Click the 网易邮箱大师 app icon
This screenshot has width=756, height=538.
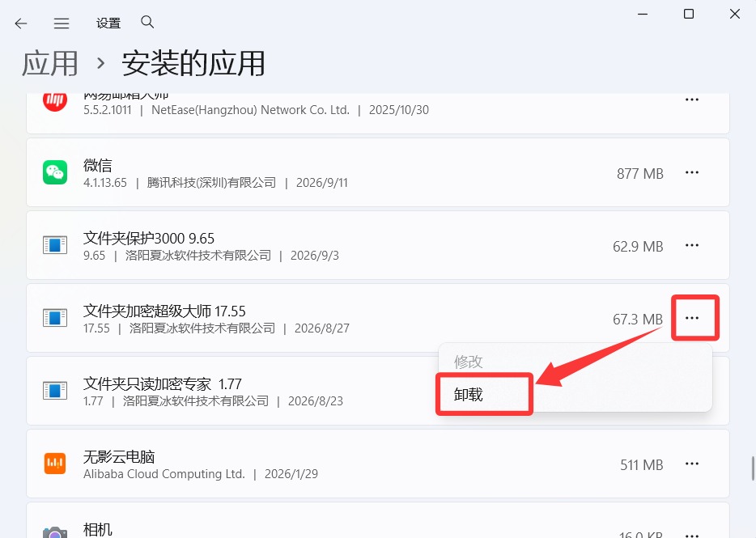click(x=55, y=100)
